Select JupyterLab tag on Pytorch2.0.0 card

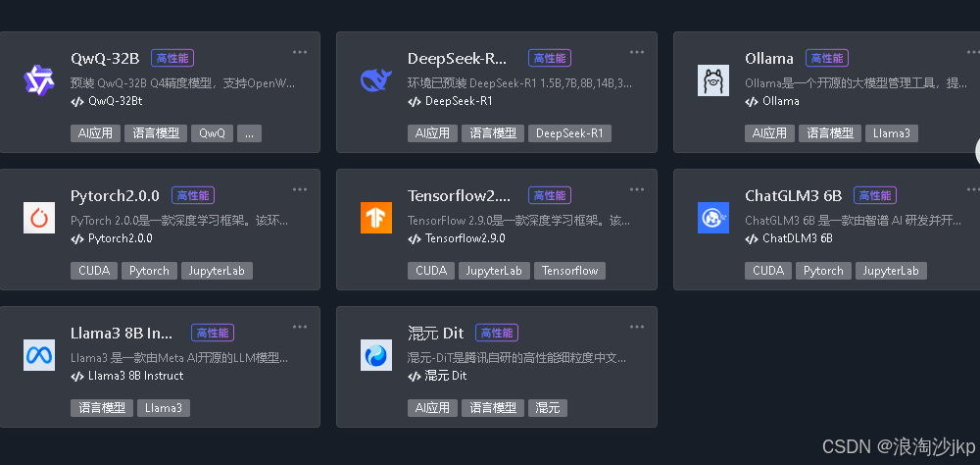[217, 271]
